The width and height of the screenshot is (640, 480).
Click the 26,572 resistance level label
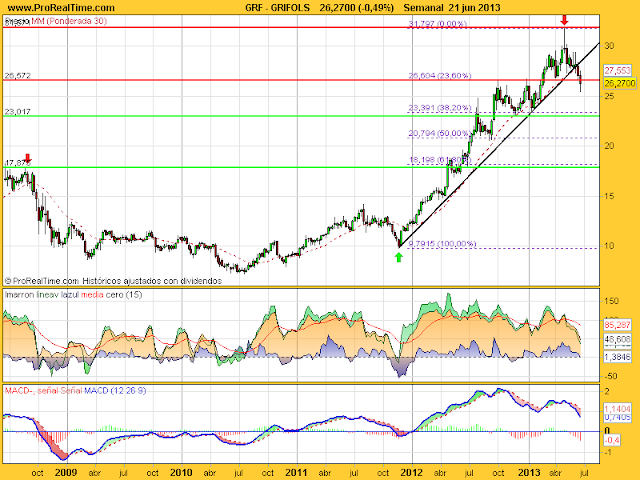point(18,76)
